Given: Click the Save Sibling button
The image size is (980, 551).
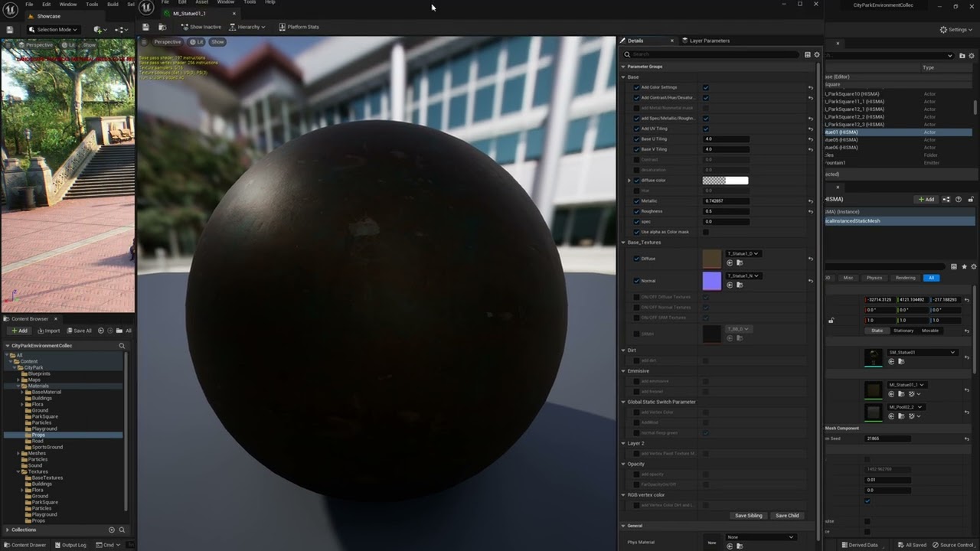Looking at the screenshot, I should click(x=748, y=516).
